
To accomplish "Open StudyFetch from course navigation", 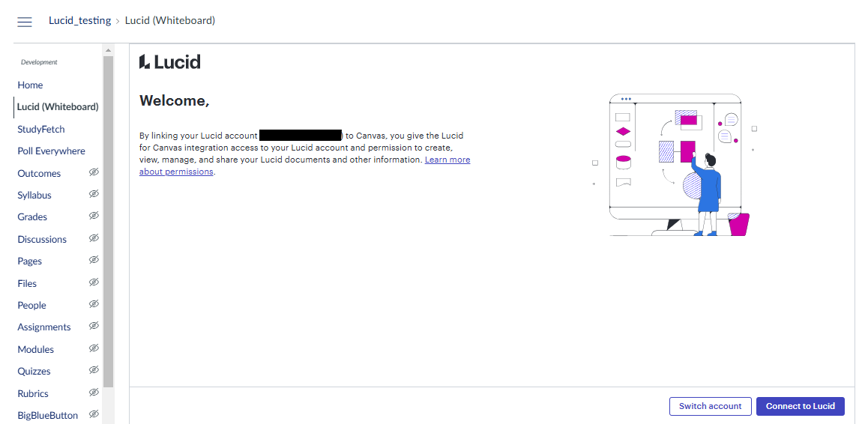I will (41, 130).
